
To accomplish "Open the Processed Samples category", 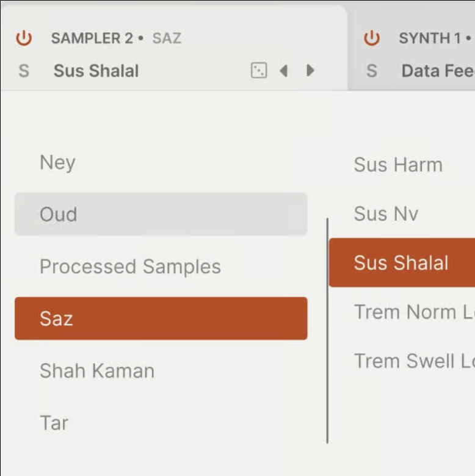I will pos(130,267).
